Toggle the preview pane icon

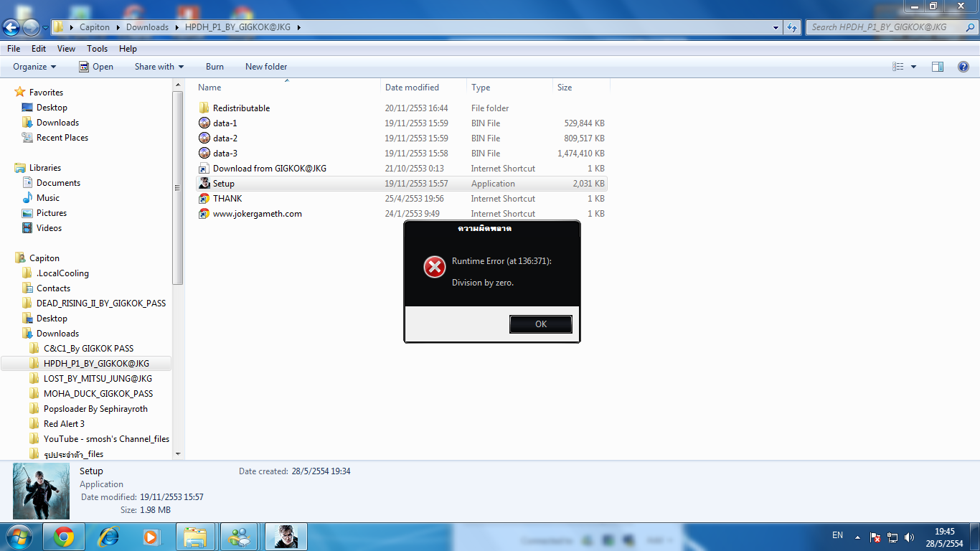tap(938, 67)
